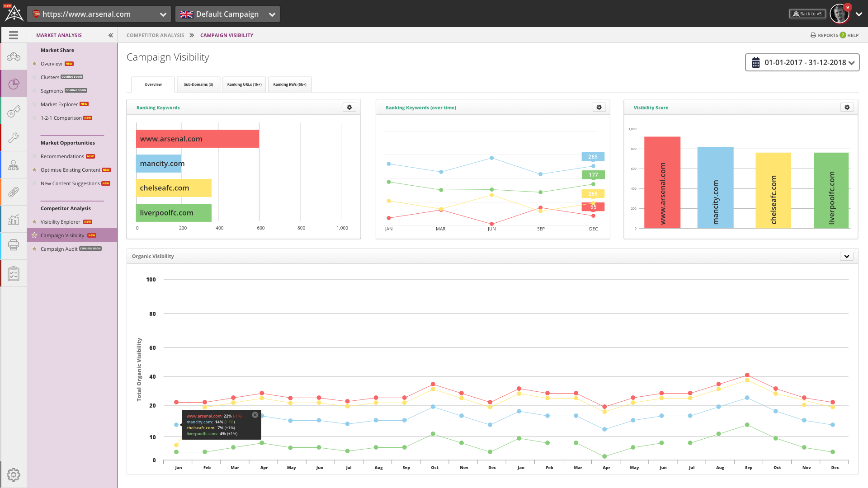868x488 pixels.
Task: Click the gear on Visibility Score panel
Action: pyautogui.click(x=847, y=107)
